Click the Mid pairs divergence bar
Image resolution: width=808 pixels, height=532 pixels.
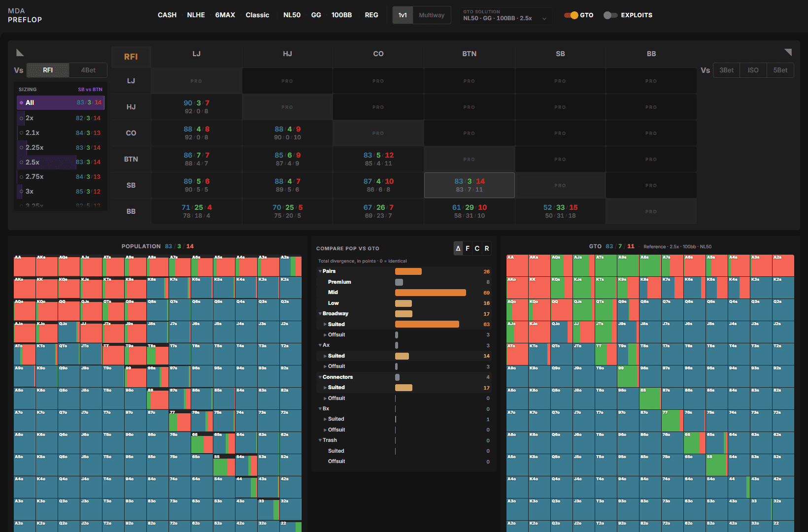430,293
